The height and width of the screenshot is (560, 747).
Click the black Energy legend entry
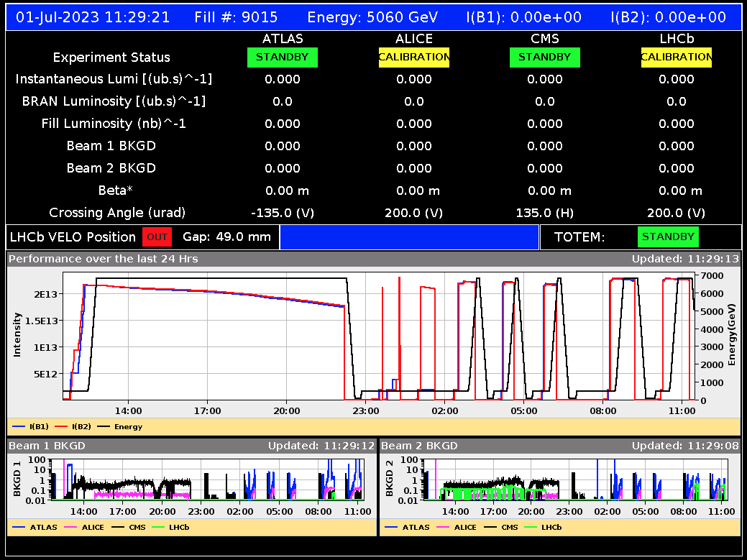120,427
